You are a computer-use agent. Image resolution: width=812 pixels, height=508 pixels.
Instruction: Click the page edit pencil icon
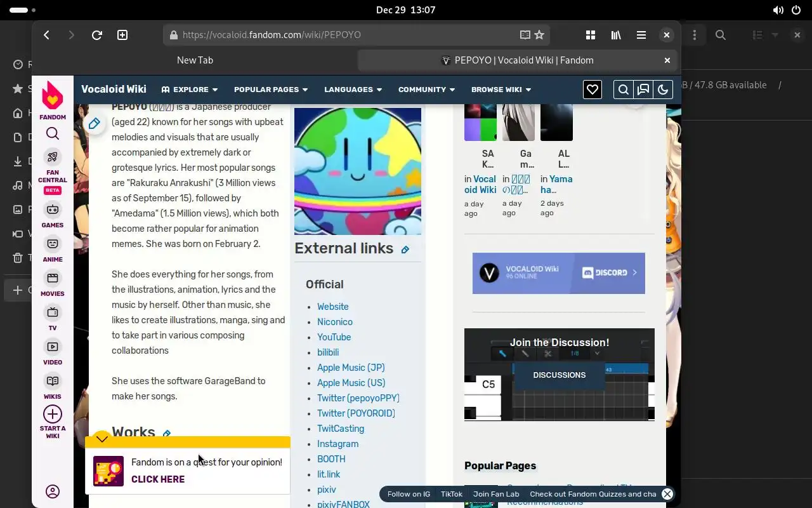pos(94,123)
